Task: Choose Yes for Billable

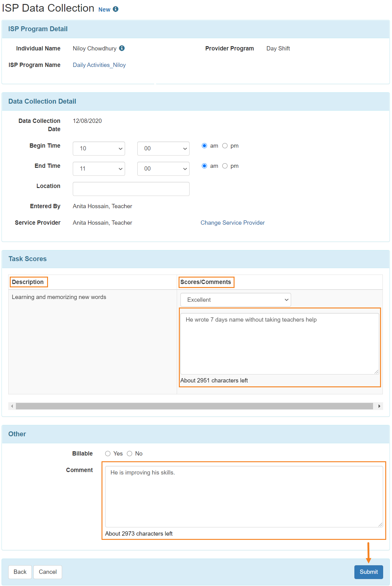Action: tap(108, 454)
